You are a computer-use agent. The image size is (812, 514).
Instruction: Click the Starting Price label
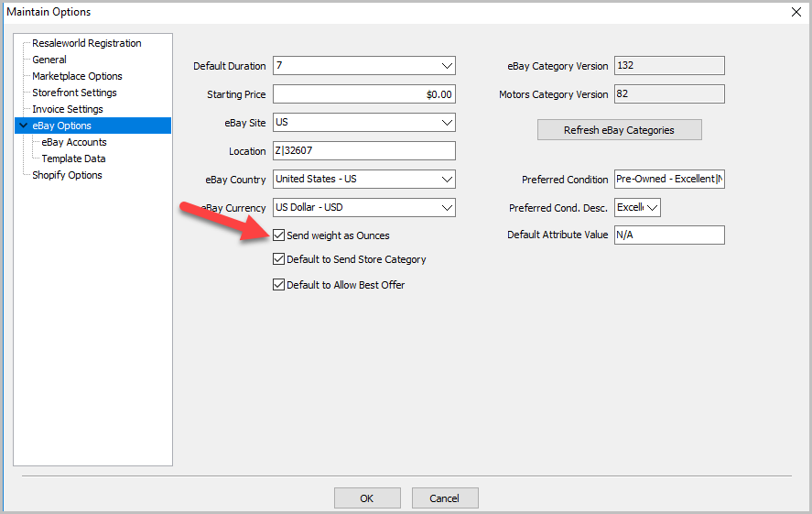[x=236, y=94]
